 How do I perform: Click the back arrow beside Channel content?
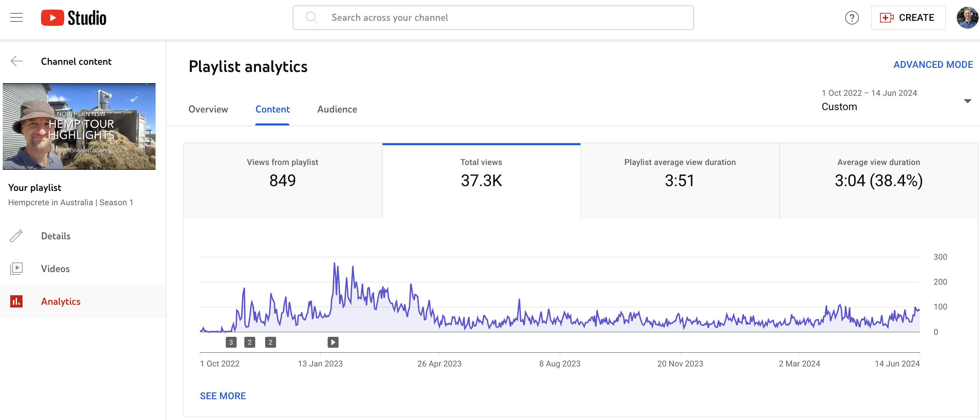coord(16,61)
